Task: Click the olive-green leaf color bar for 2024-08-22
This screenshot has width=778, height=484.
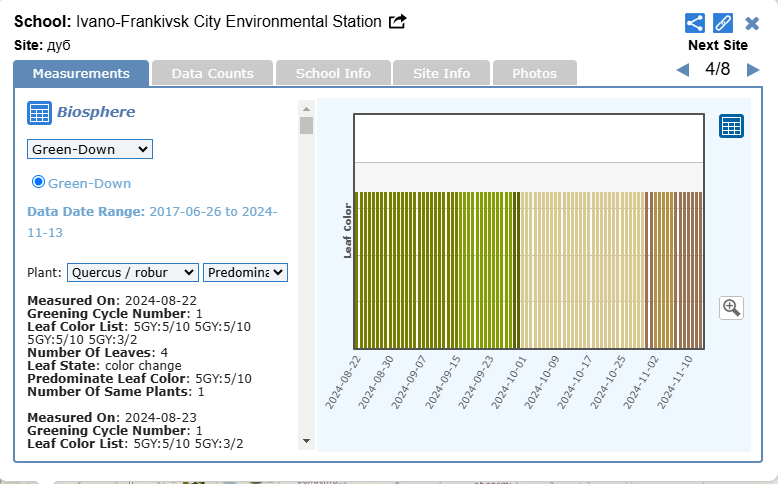Action: (x=358, y=270)
